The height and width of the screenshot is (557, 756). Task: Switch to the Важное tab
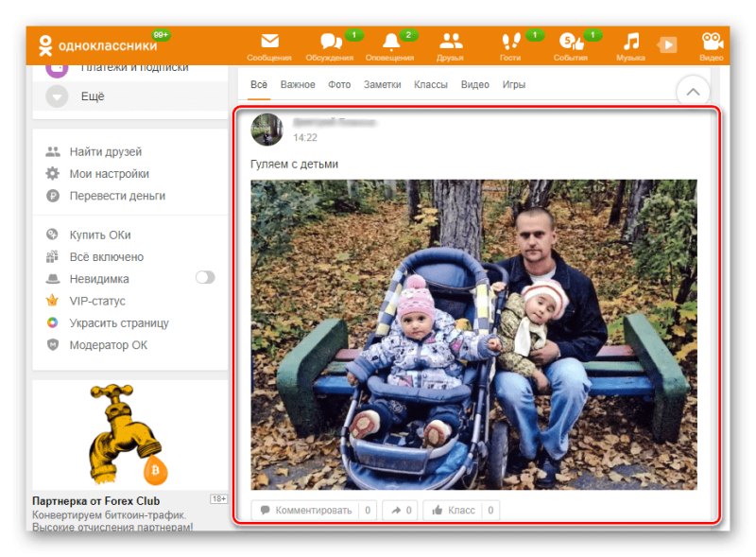coord(298,84)
